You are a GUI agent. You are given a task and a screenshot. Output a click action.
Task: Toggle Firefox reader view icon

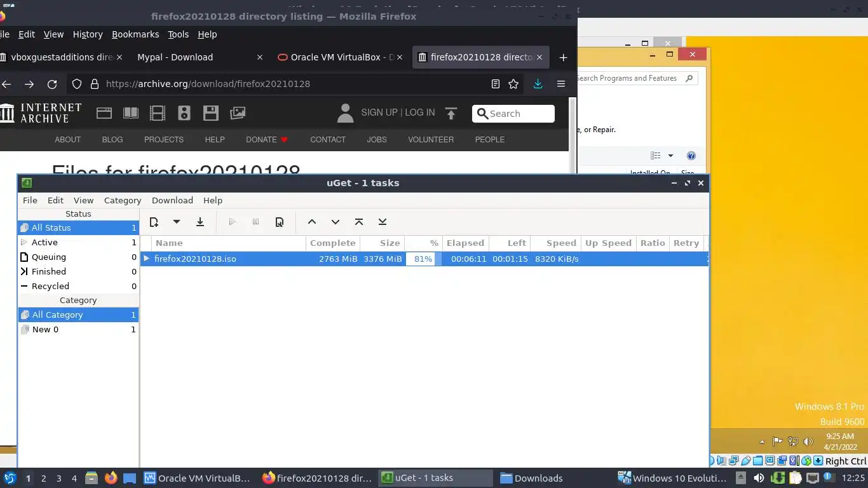tap(496, 84)
